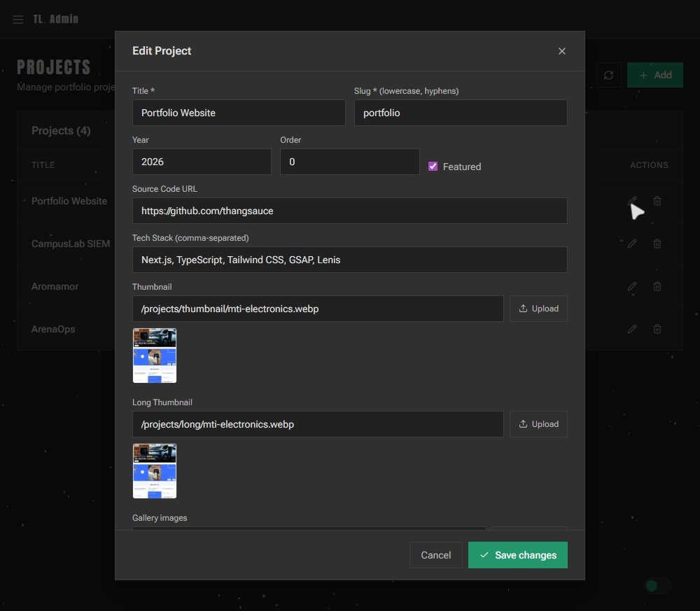The image size is (700, 611).
Task: Uncheck the Featured checkbox
Action: [433, 167]
